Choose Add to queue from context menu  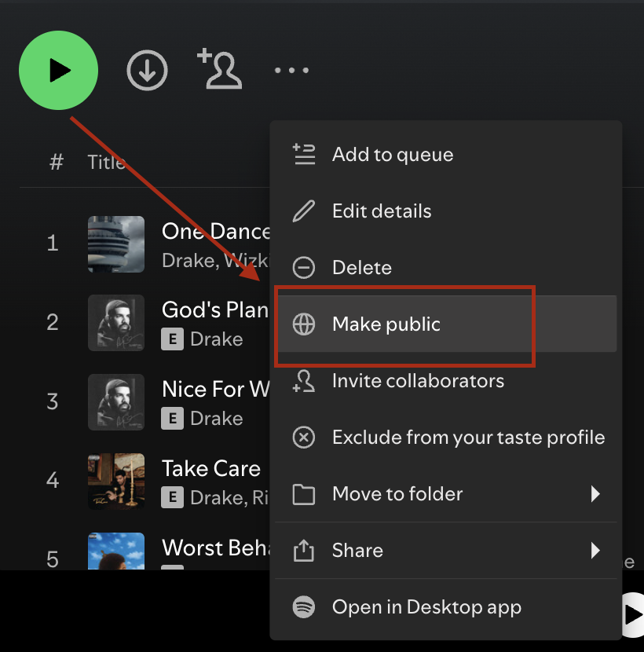tap(445, 154)
